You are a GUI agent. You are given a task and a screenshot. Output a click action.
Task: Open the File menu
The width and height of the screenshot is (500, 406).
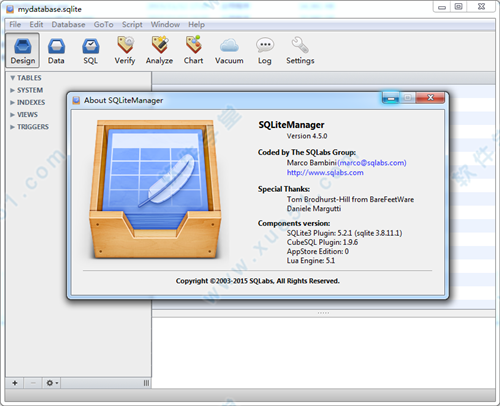[15, 24]
